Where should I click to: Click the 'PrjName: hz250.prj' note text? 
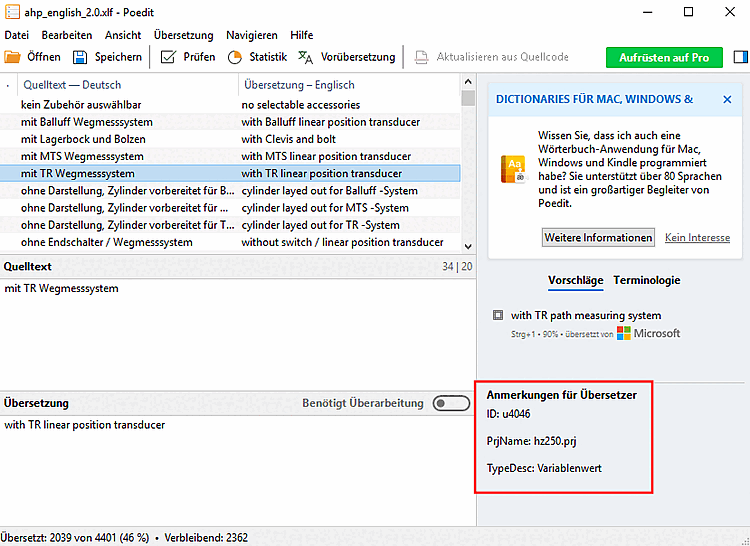pyautogui.click(x=531, y=441)
